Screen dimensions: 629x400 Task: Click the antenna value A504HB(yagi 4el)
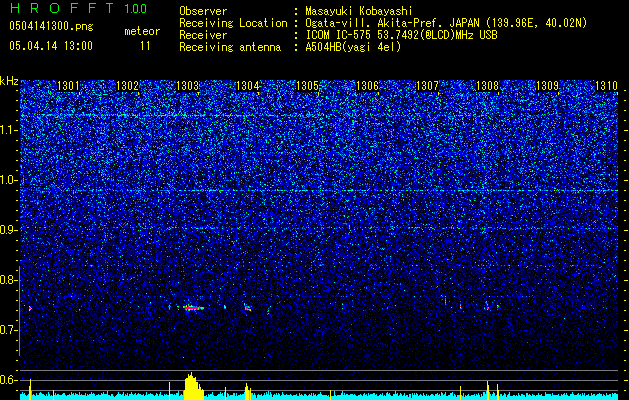click(x=353, y=47)
